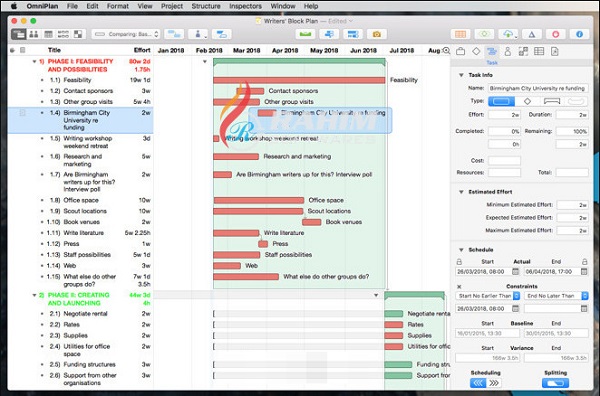Open the Apple menu
Viewport: 600px width, 396px height.
coord(14,6)
